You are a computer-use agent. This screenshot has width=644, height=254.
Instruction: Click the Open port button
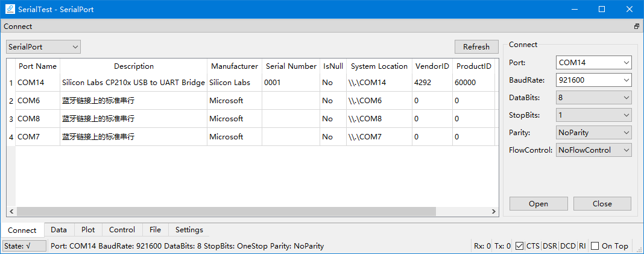coord(538,204)
